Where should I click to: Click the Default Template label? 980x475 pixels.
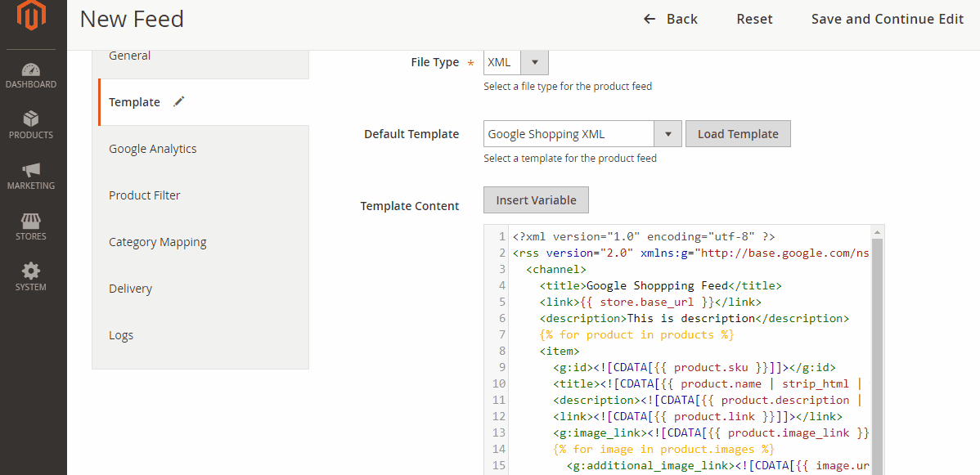(411, 134)
